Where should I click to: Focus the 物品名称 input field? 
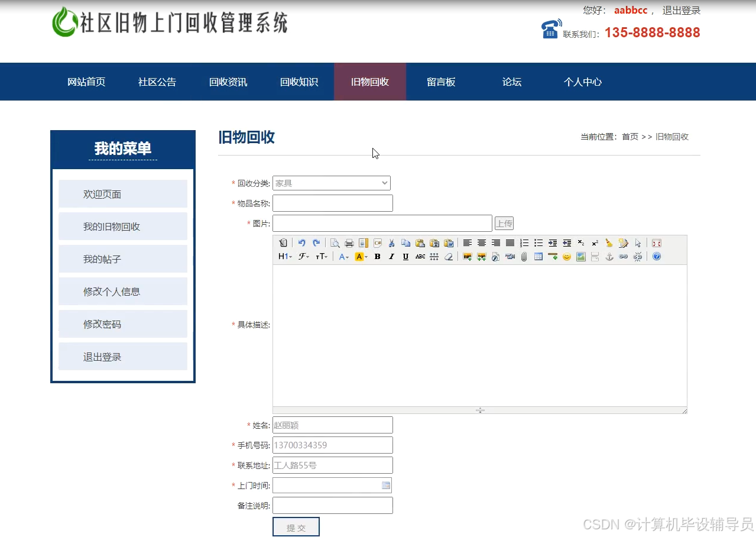tap(333, 203)
